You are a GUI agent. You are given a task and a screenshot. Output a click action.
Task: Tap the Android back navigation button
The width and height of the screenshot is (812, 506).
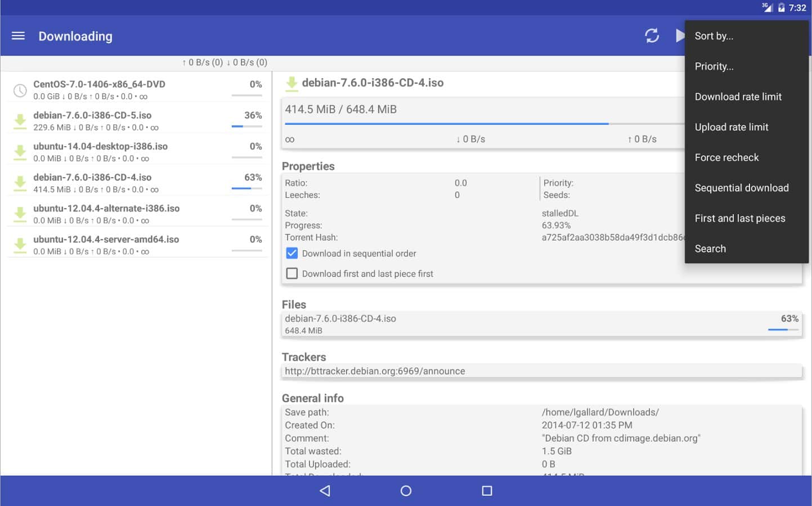coord(325,491)
